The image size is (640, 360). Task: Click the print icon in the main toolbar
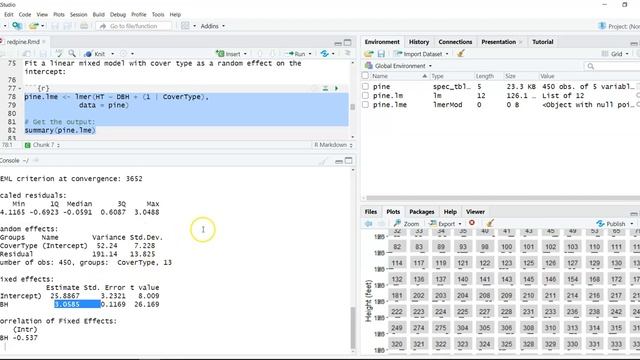[x=84, y=26]
